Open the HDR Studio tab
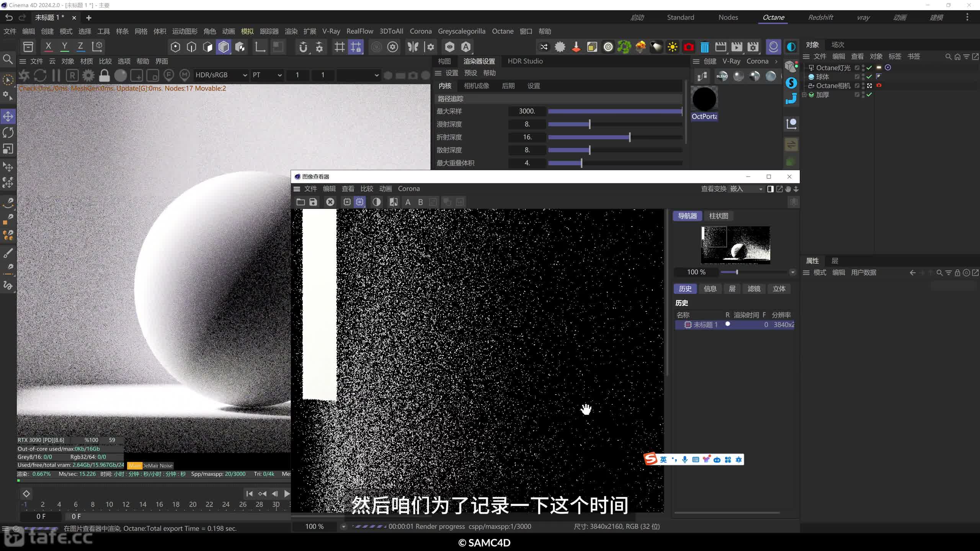 [x=525, y=61]
